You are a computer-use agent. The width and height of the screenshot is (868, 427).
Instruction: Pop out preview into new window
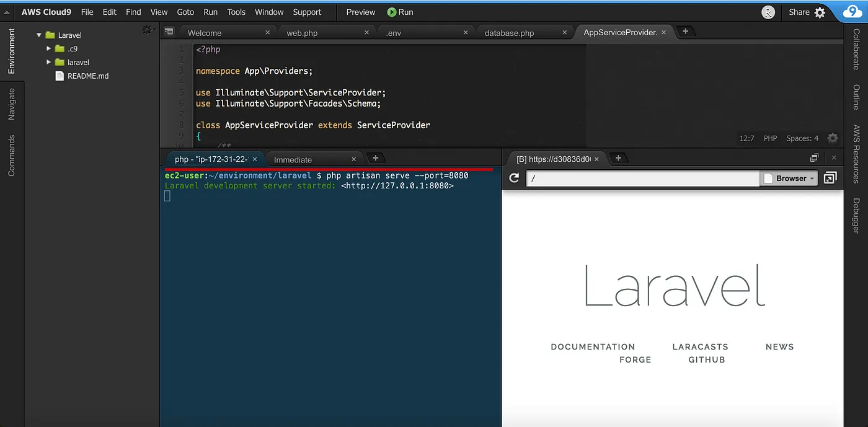(x=830, y=178)
